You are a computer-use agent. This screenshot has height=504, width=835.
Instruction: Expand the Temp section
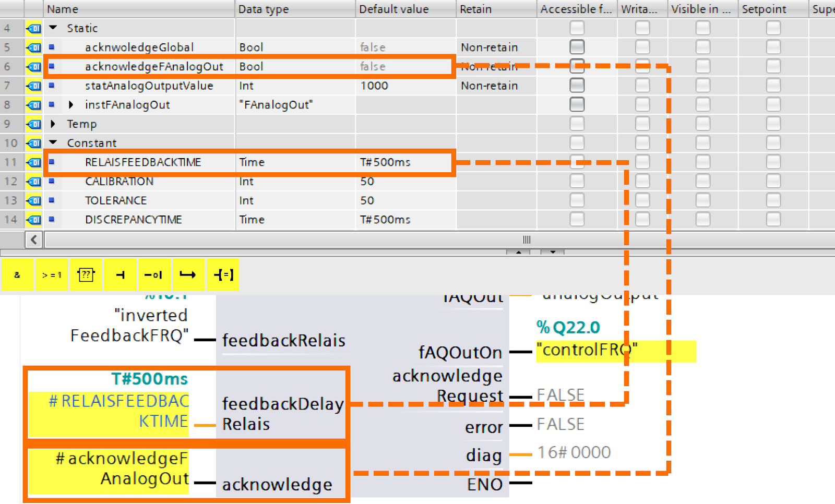[x=53, y=124]
